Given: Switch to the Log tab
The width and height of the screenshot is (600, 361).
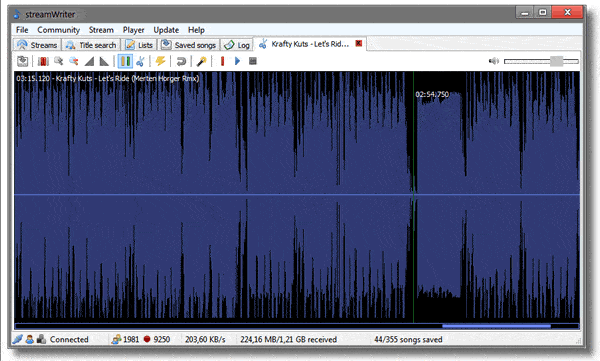Looking at the screenshot, I should tap(237, 45).
